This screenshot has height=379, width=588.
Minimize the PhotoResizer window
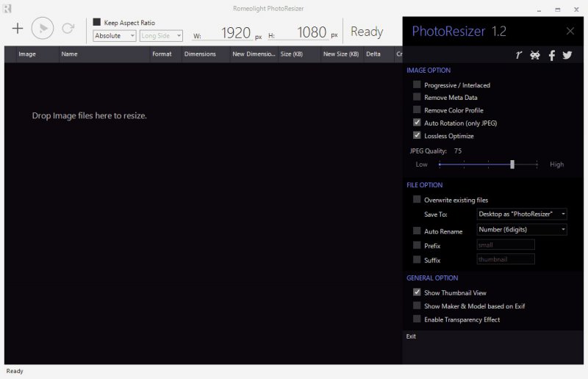point(539,10)
